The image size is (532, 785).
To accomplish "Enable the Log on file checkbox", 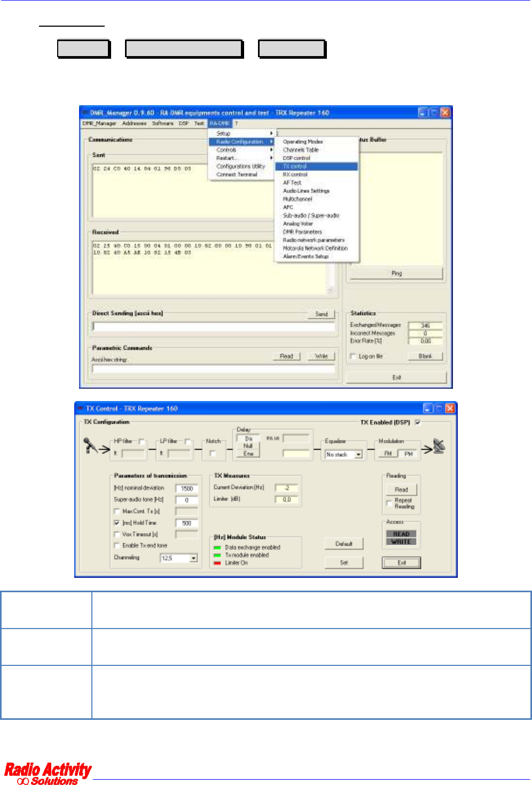I will pos(353,356).
